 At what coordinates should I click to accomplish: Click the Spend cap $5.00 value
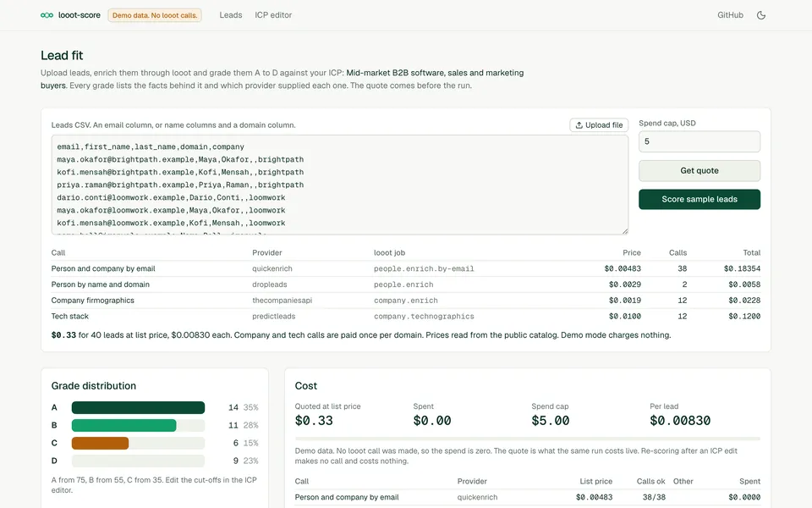pyautogui.click(x=550, y=421)
